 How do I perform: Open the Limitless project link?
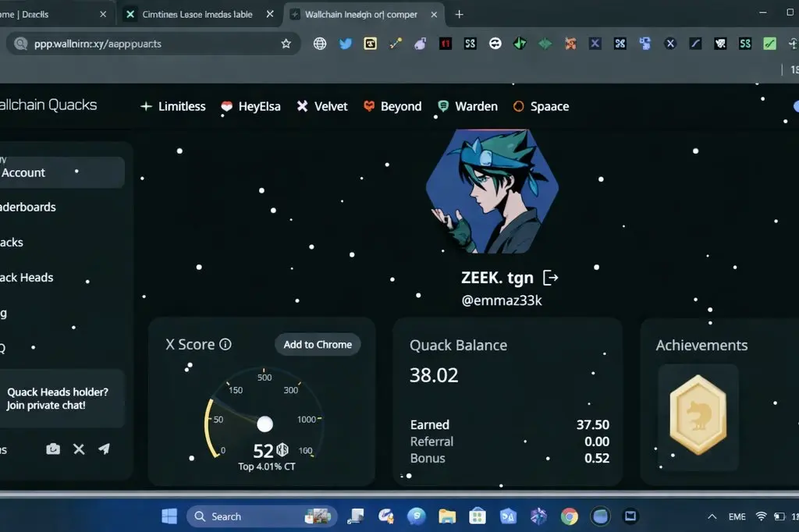(x=172, y=106)
